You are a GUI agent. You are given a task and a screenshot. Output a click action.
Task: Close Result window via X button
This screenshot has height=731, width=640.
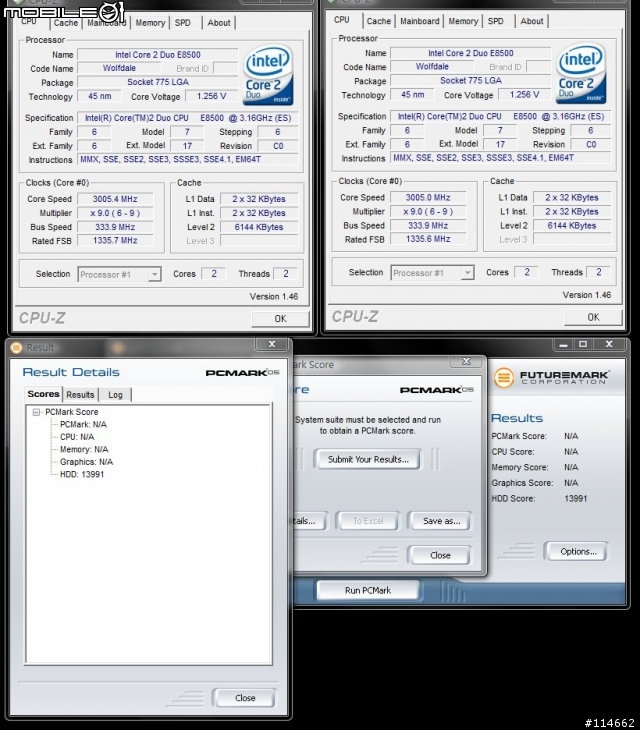pyautogui.click(x=272, y=344)
